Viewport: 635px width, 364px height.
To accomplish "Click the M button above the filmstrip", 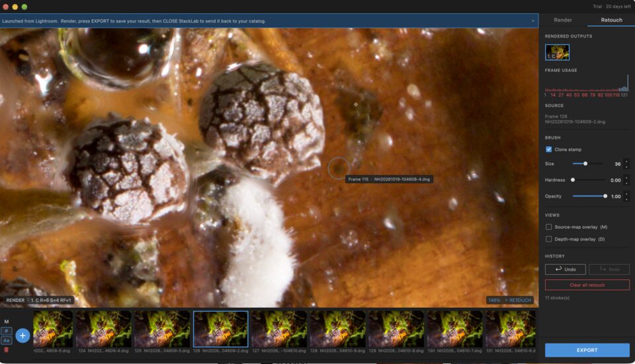I will [x=7, y=322].
